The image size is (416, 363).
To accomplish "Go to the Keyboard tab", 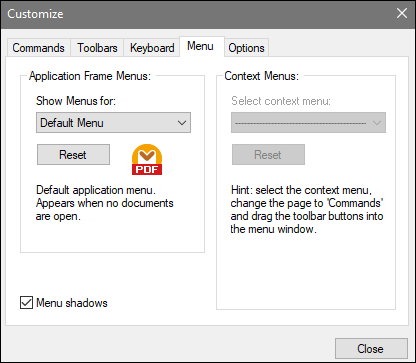I will (x=152, y=48).
